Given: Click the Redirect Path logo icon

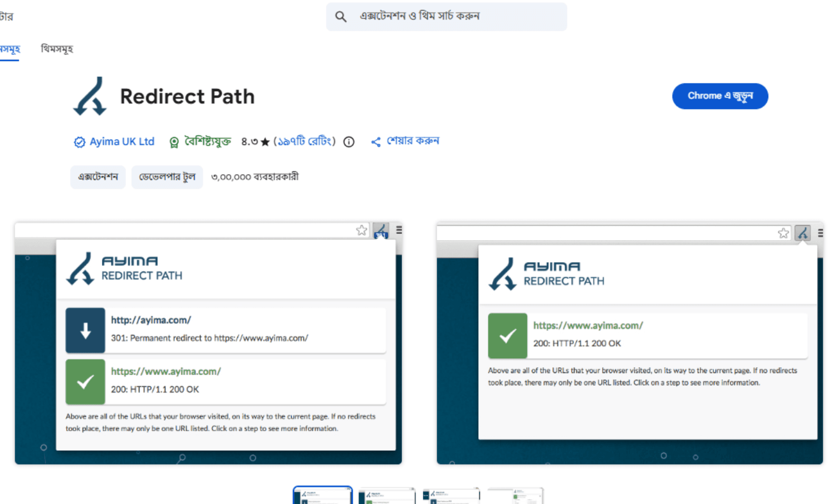Looking at the screenshot, I should coord(90,96).
